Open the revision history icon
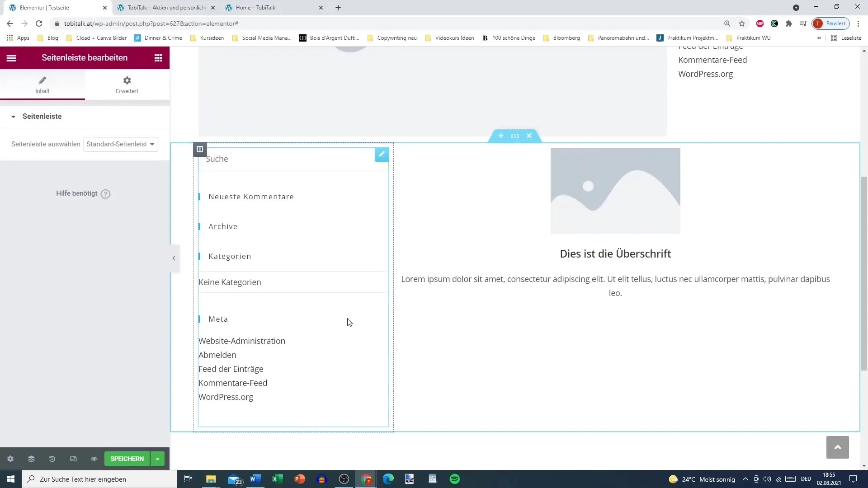The width and height of the screenshot is (868, 488). [x=52, y=459]
